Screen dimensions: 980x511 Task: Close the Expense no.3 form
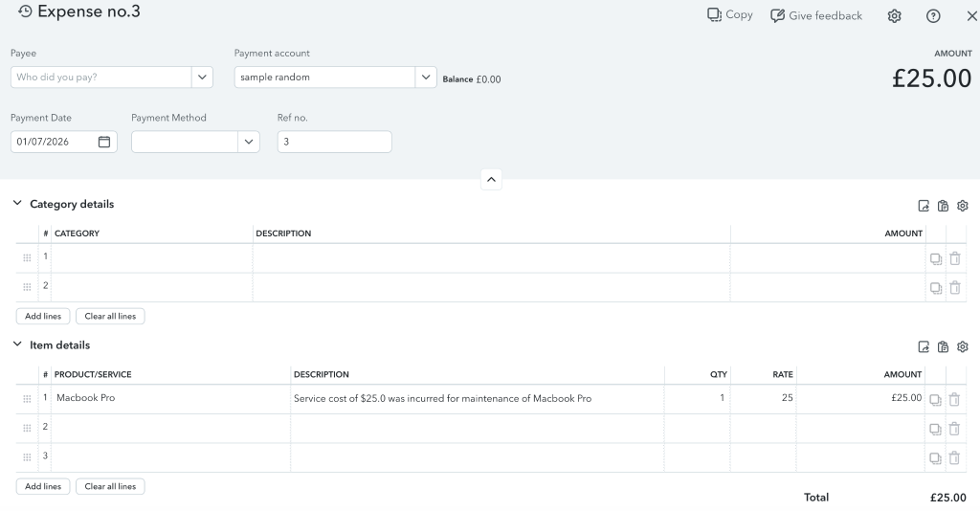click(972, 16)
